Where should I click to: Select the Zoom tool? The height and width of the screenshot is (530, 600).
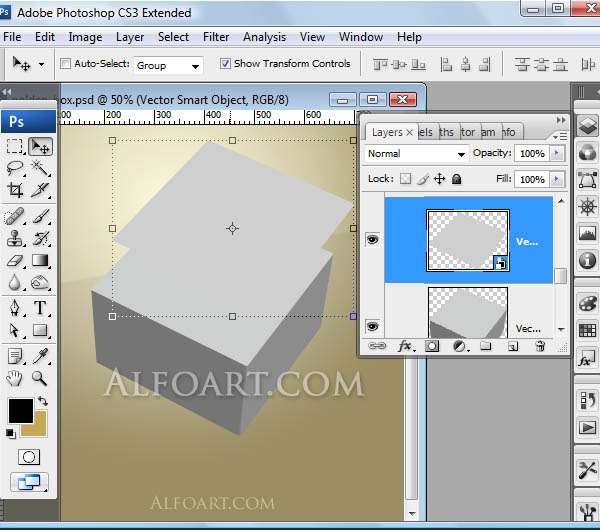click(40, 378)
